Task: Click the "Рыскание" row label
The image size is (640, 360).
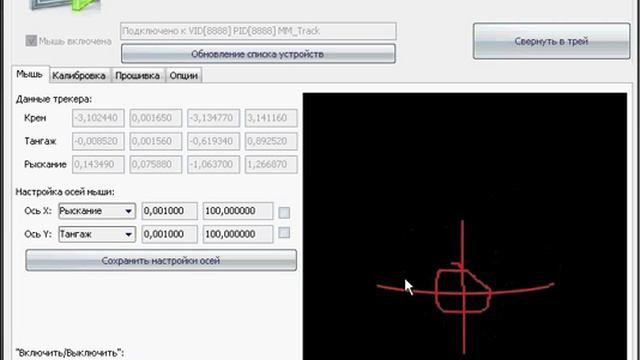Action: pos(45,164)
